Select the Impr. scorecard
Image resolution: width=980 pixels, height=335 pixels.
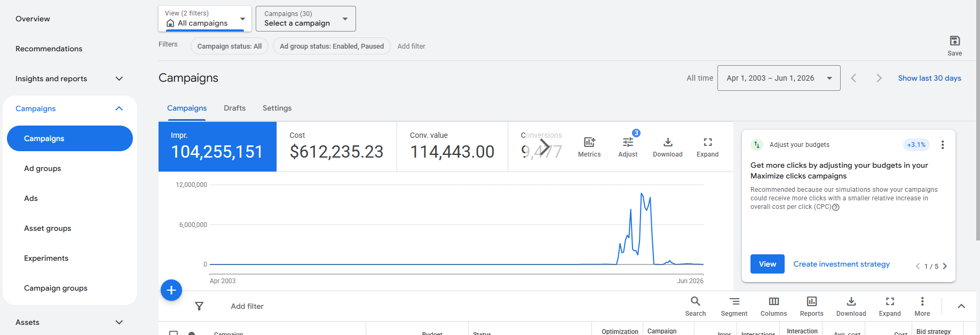(x=217, y=146)
